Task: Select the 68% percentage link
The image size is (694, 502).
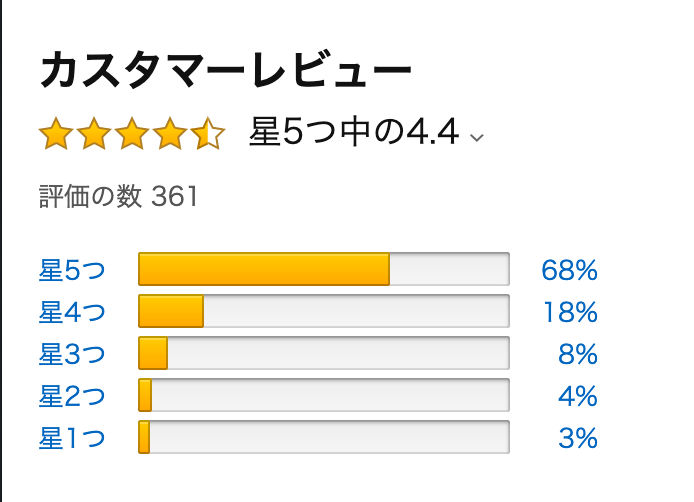Action: tap(569, 270)
